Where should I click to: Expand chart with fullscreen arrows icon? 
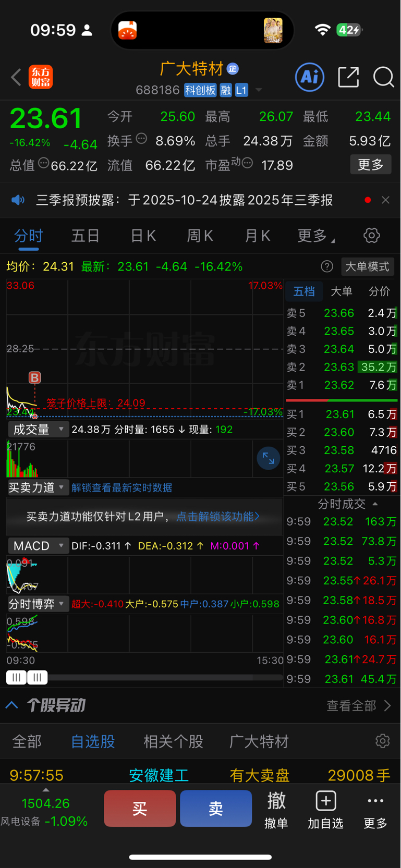pos(269,459)
